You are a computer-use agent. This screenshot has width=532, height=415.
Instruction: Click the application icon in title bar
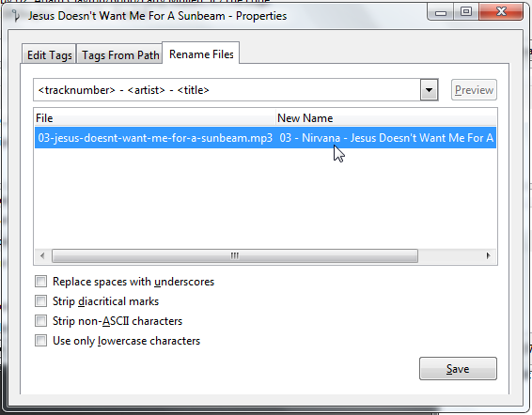click(x=16, y=16)
